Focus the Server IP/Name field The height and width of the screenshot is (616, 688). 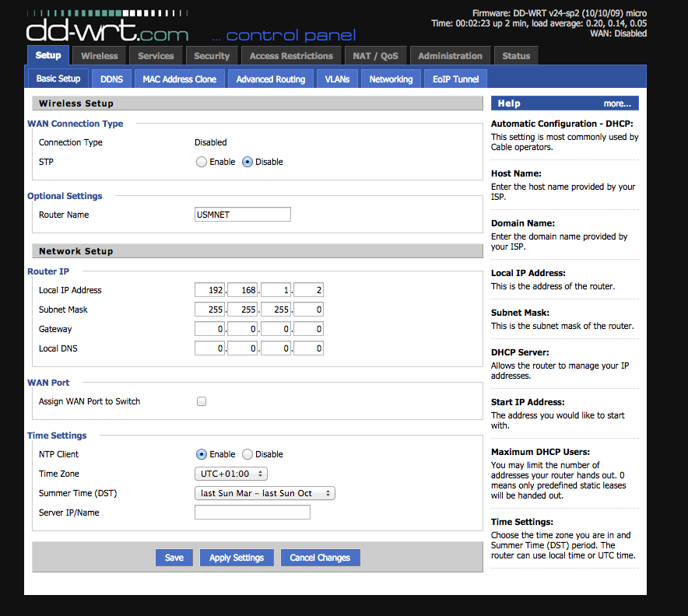coord(252,513)
